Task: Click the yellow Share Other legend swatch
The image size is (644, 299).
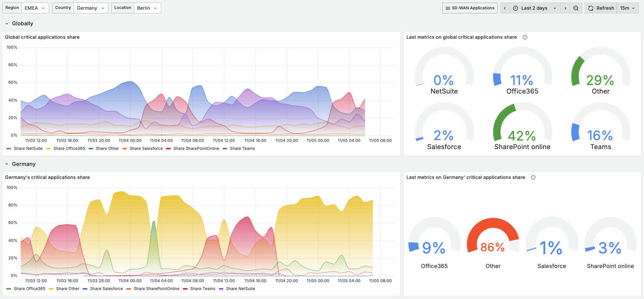Action: (x=51, y=289)
